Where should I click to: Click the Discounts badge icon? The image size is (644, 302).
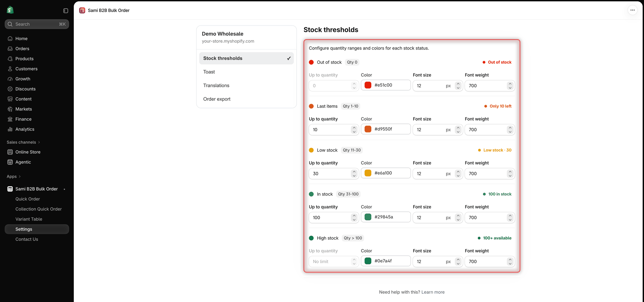[x=10, y=89]
